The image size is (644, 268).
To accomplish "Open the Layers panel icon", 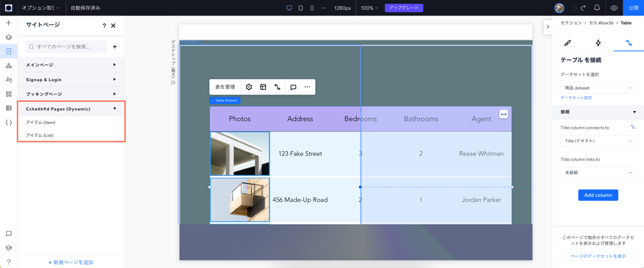I will click(x=8, y=37).
